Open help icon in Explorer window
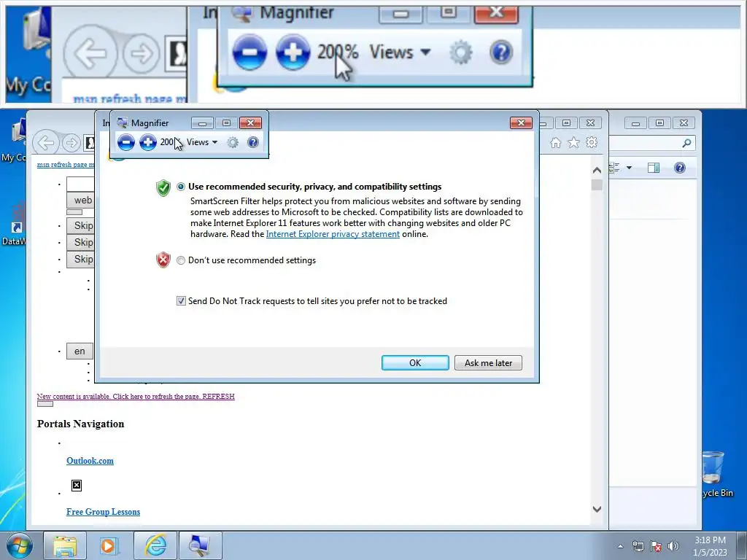The image size is (747, 560). [680, 168]
